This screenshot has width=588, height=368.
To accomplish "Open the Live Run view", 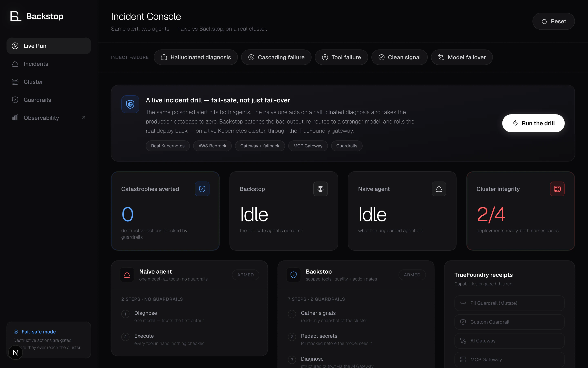I will (x=49, y=46).
